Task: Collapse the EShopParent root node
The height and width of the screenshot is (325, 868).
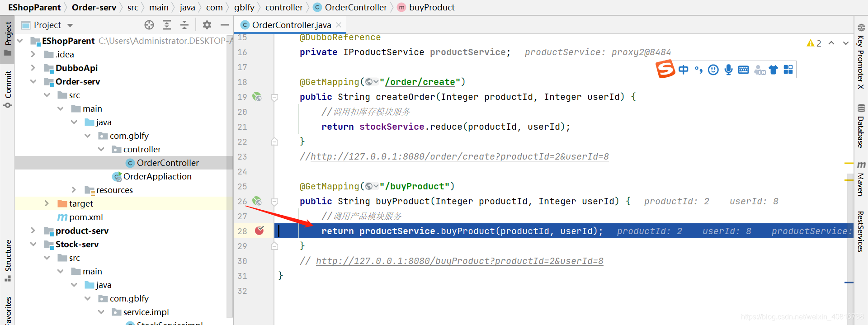Action: coord(20,41)
